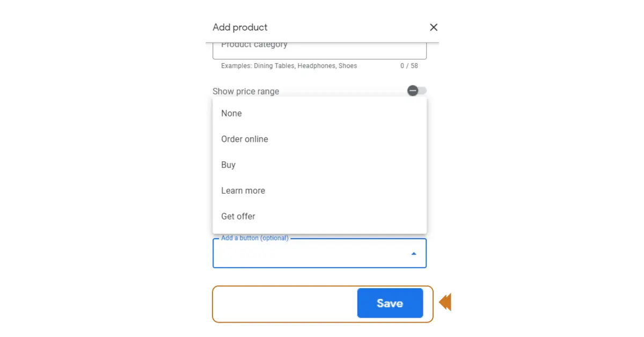644x337 pixels.
Task: Click the orange double arrow beside Save
Action: point(445,303)
